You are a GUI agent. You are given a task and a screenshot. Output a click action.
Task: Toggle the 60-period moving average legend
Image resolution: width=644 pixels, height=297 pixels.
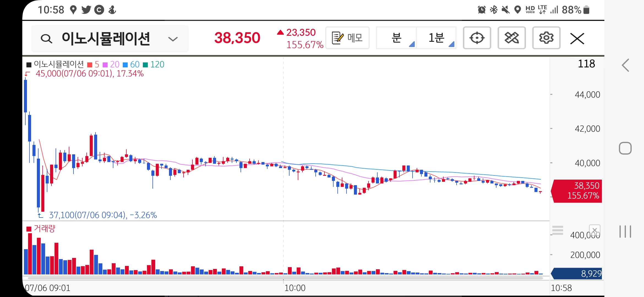131,65
